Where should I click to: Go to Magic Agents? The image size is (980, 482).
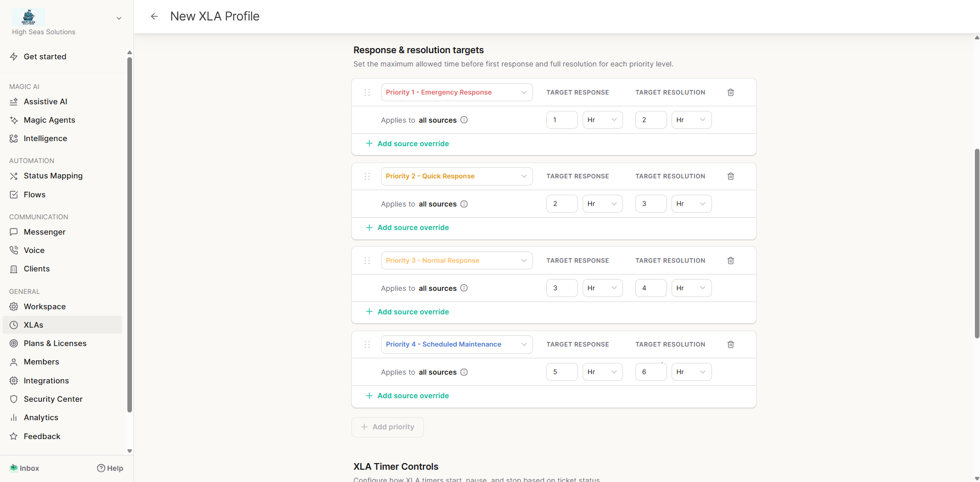tap(62, 120)
